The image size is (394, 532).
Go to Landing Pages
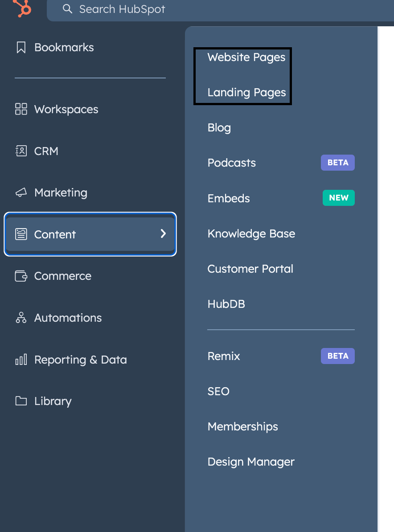click(247, 92)
